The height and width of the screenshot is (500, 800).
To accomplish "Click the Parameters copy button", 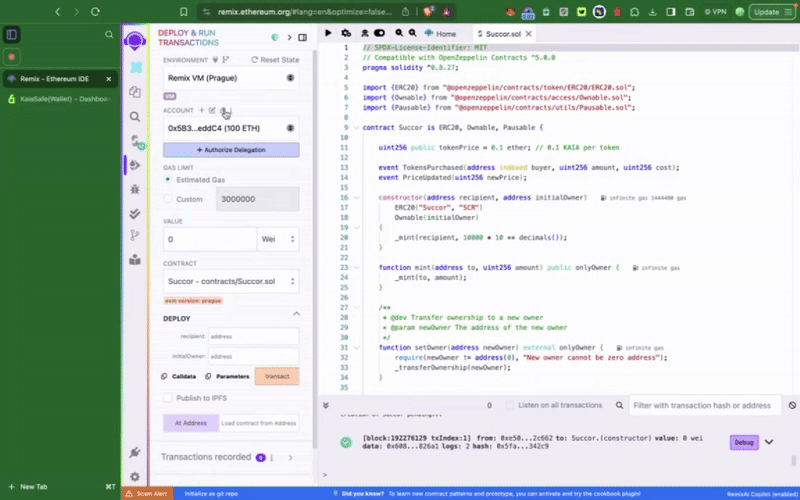I will 228,377.
